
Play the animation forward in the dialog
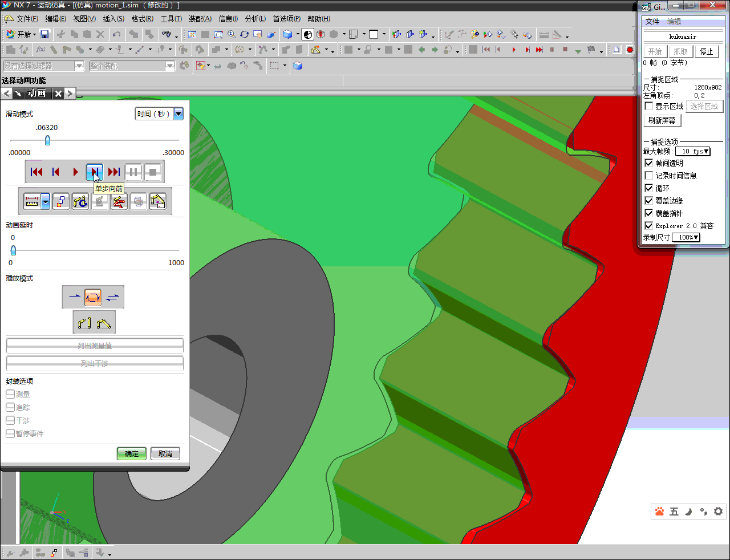click(x=75, y=172)
